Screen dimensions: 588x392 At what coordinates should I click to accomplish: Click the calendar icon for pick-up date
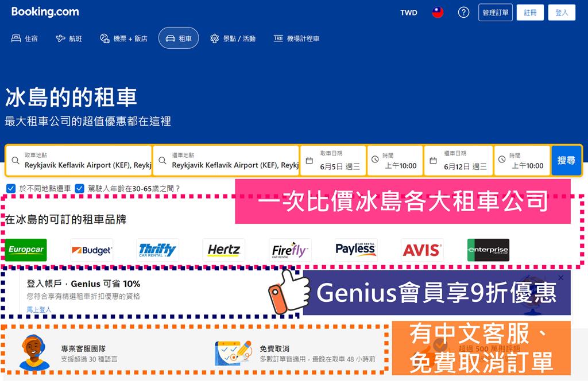click(x=310, y=160)
